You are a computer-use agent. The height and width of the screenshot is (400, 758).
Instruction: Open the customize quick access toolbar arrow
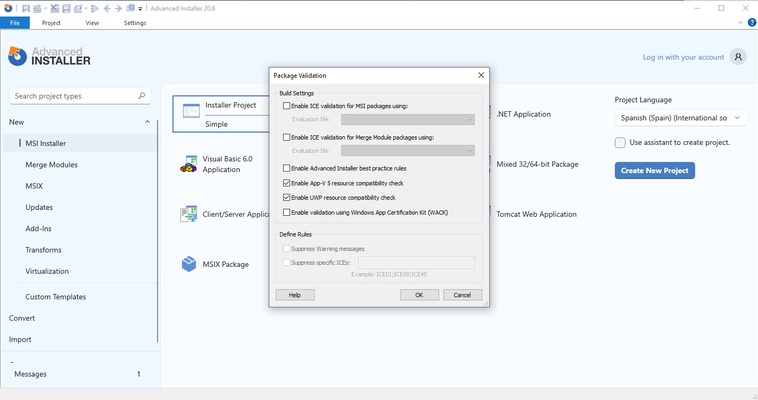click(140, 9)
